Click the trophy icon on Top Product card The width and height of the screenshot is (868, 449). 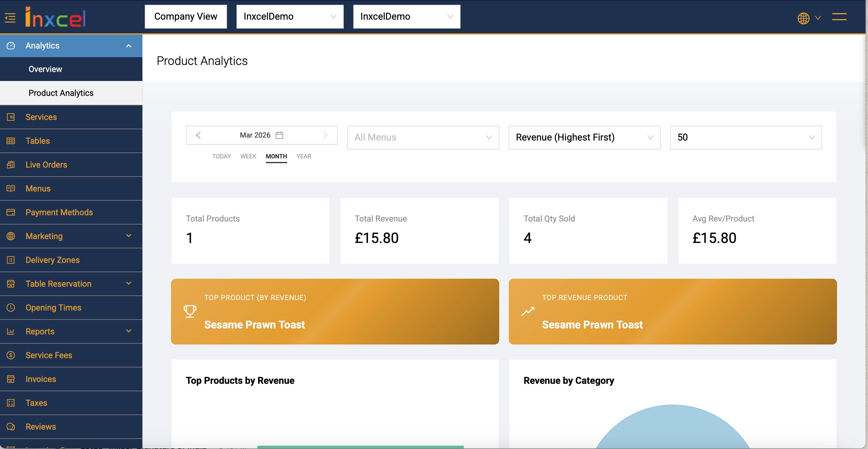pyautogui.click(x=190, y=311)
